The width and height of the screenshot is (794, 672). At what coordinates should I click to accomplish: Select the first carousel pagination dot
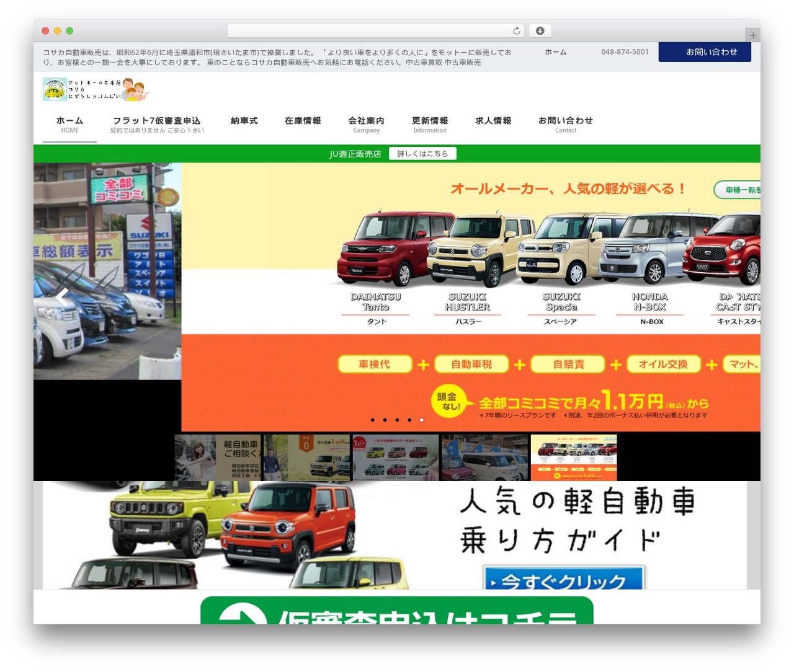[x=372, y=420]
